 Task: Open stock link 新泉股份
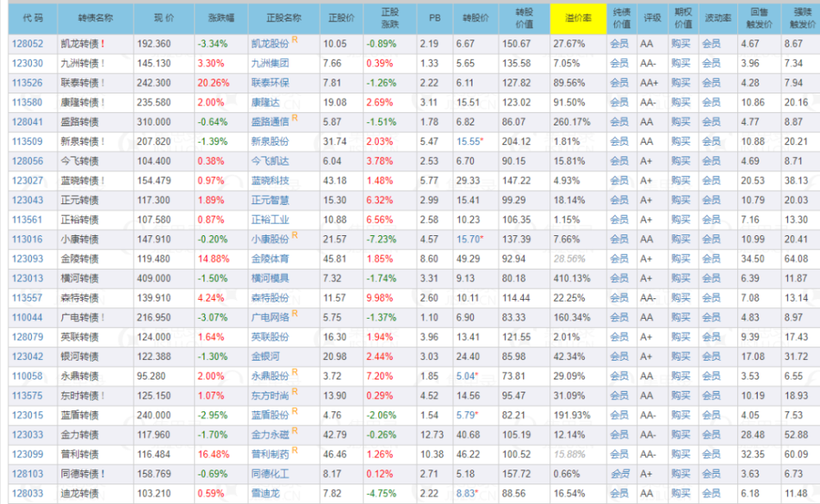pos(270,142)
